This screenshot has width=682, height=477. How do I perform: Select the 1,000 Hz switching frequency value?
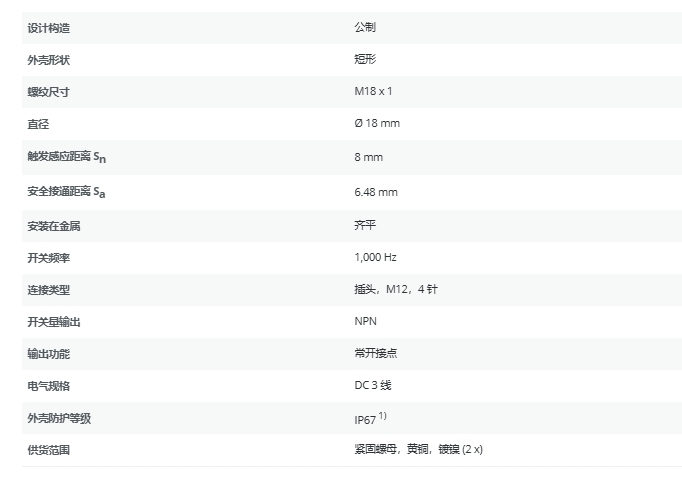point(375,258)
